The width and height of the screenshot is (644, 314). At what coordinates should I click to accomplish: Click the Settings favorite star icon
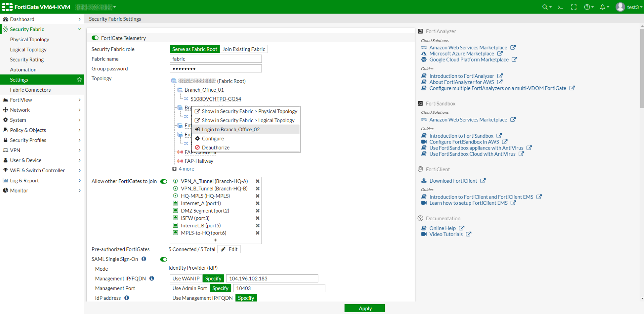[x=79, y=80]
